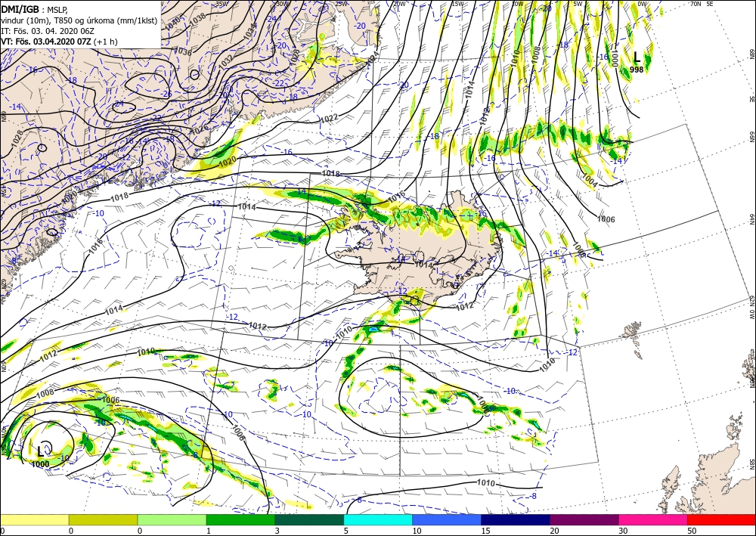Image resolution: width=756 pixels, height=536 pixels.
Task: Click the L low marker above 998
Action: pyautogui.click(x=637, y=58)
